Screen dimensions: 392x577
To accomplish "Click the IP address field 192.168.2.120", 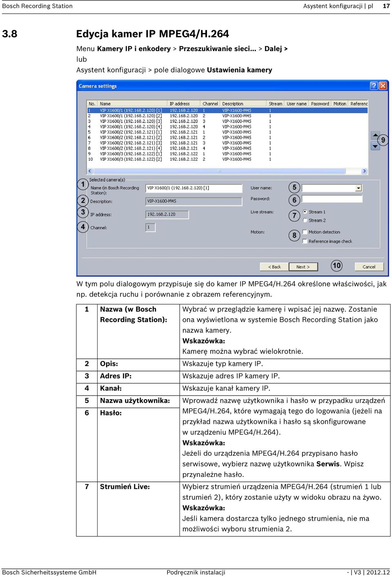I will pyautogui.click(x=167, y=215).
